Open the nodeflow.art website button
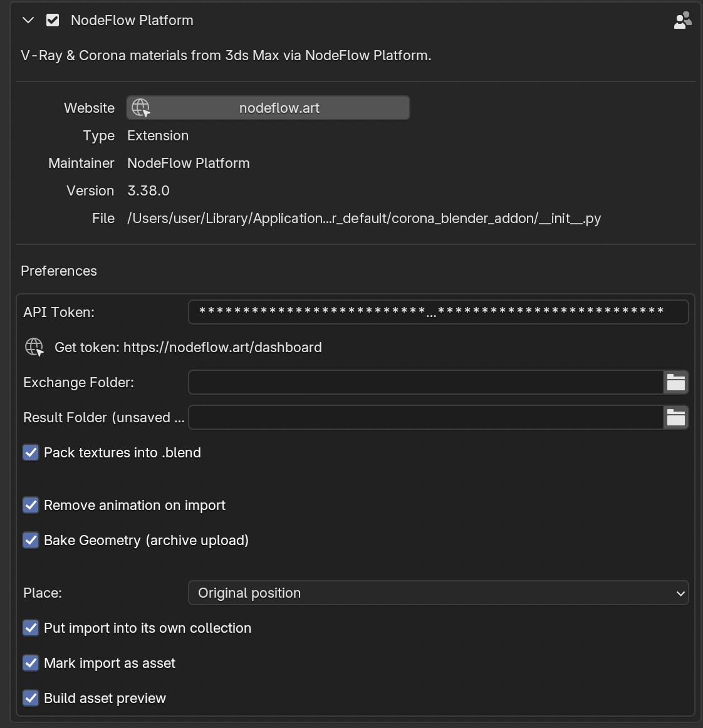The height and width of the screenshot is (728, 703). 268,108
